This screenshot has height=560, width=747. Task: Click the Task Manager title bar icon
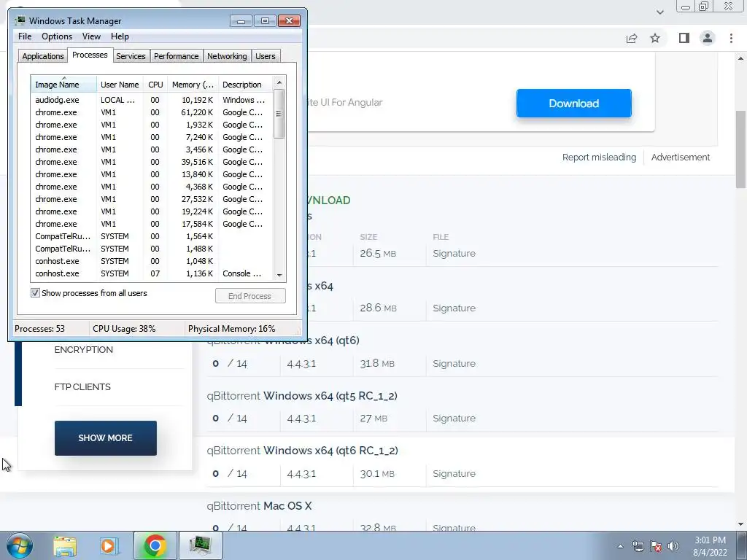pos(20,20)
